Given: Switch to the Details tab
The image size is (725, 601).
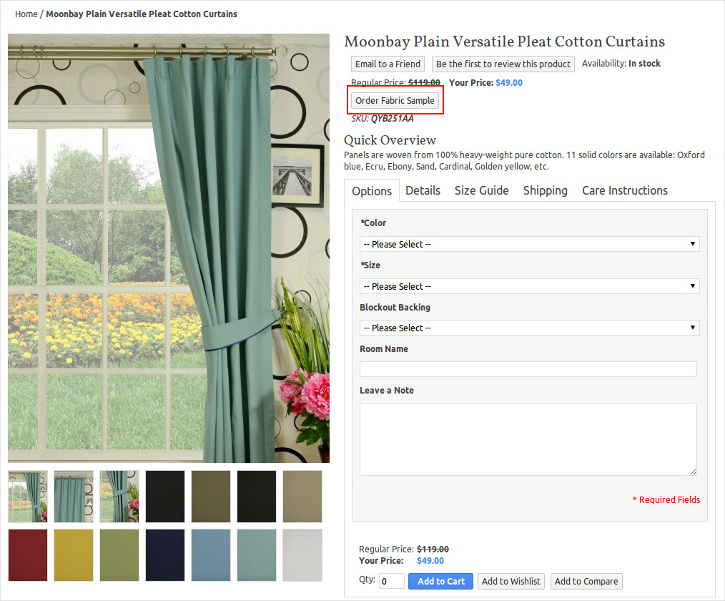Looking at the screenshot, I should pyautogui.click(x=423, y=190).
